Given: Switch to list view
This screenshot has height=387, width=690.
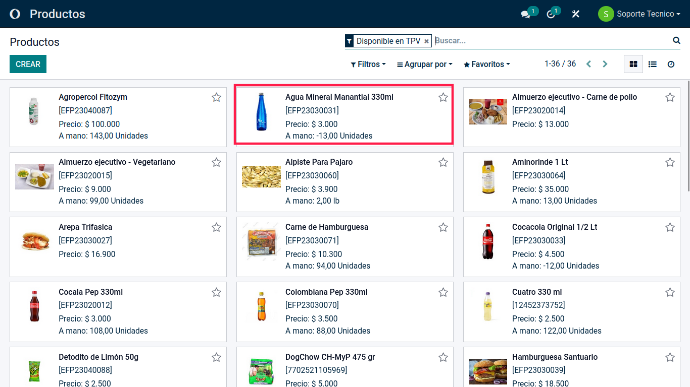Looking at the screenshot, I should coord(652,64).
